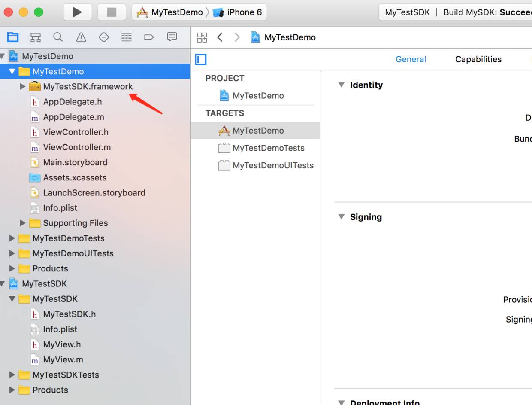
Task: Go forward with the right chevron
Action: (237, 37)
